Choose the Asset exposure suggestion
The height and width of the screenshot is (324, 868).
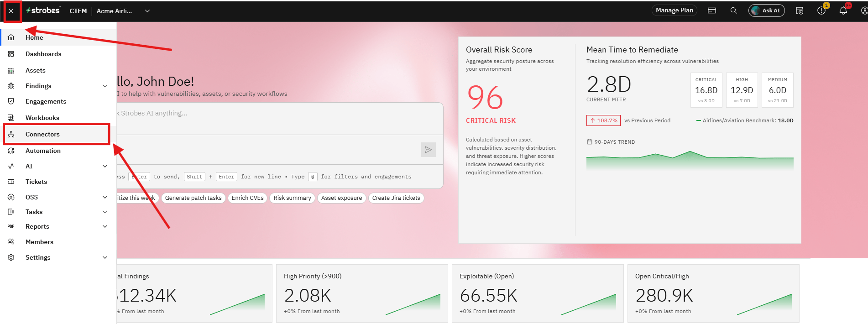click(x=341, y=198)
